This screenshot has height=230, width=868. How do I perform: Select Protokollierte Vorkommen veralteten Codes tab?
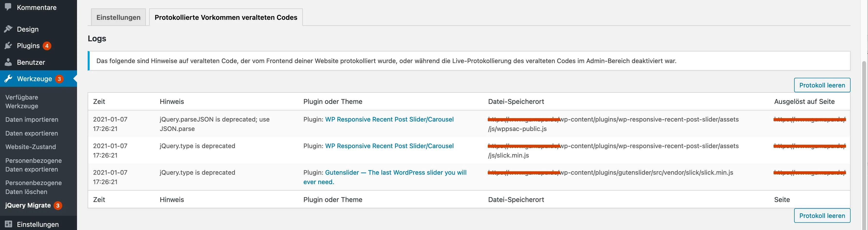click(x=226, y=17)
